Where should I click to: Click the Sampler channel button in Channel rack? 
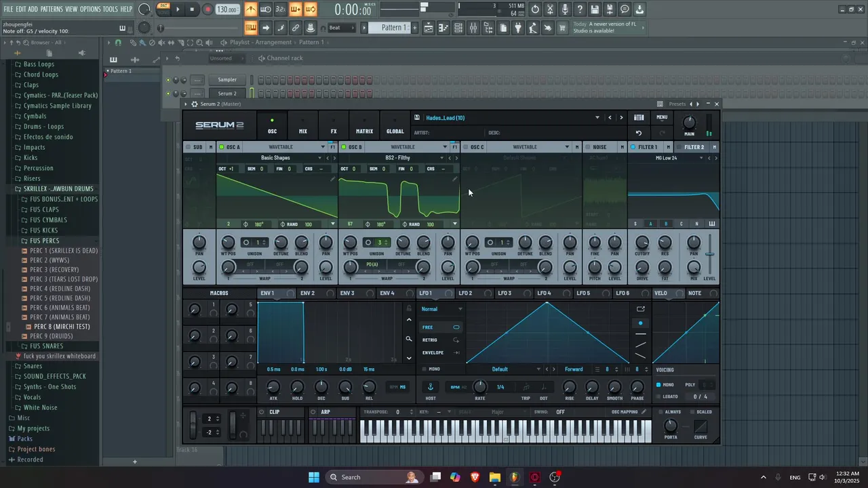point(227,79)
